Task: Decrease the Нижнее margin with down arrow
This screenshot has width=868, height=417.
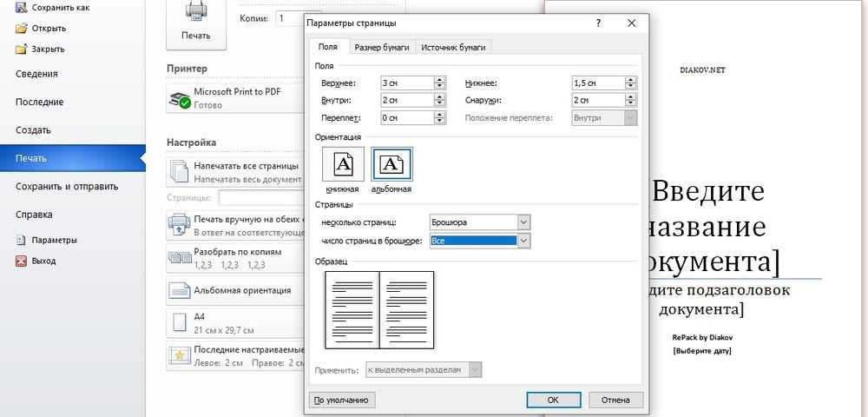Action: coord(631,87)
